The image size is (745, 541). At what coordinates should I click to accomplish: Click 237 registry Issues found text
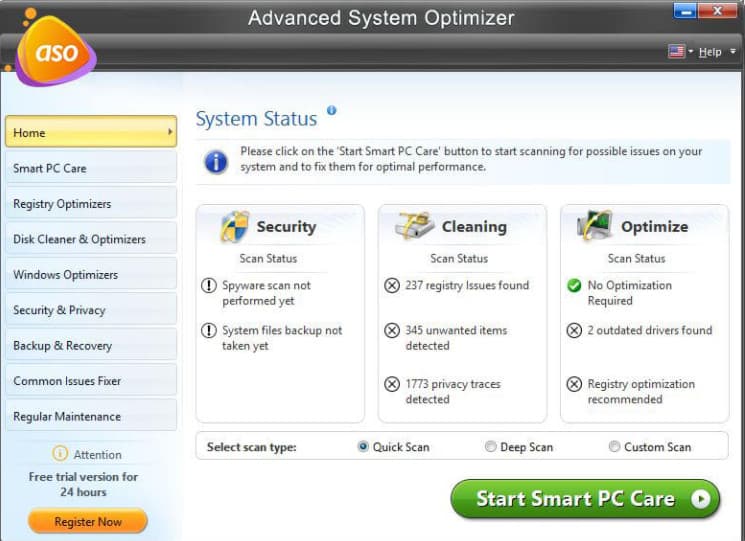(x=467, y=285)
